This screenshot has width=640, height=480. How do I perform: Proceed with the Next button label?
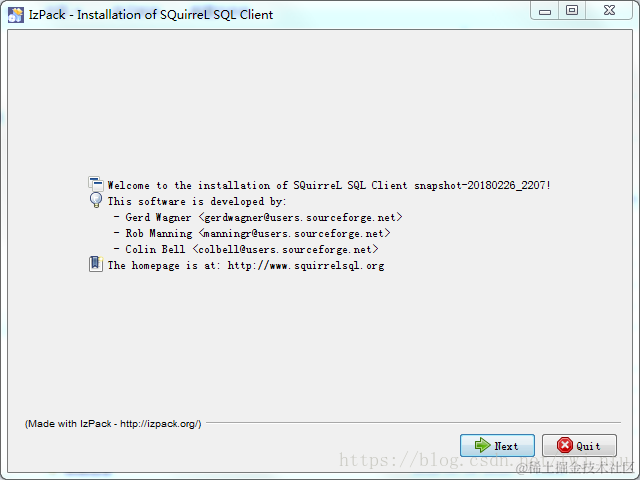tap(506, 447)
